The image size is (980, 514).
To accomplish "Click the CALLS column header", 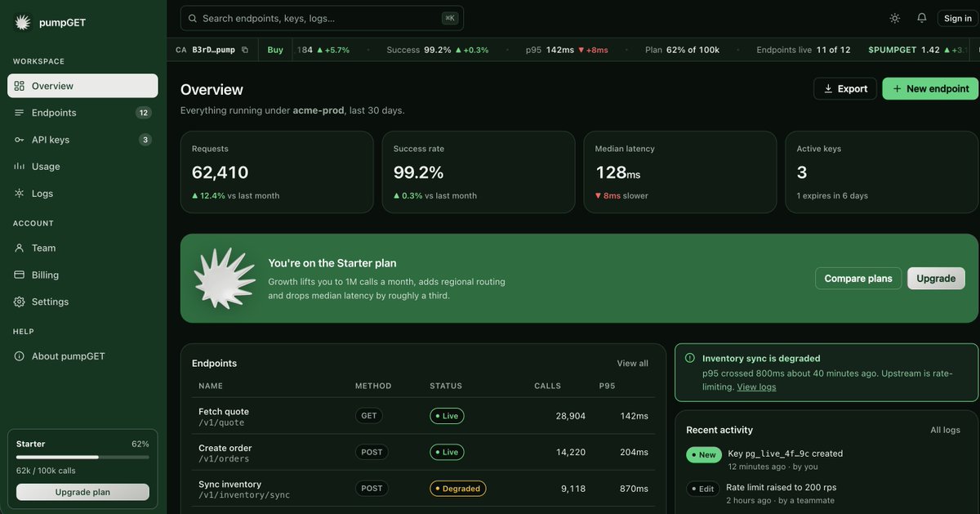I will click(548, 386).
